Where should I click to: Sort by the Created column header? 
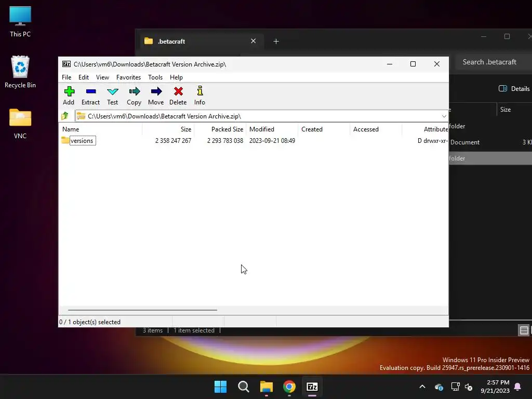[x=324, y=129]
